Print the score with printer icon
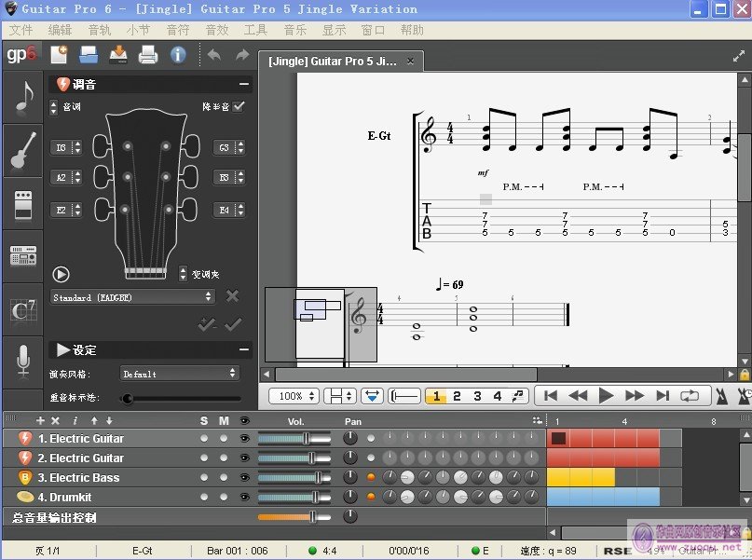752x560 pixels. pyautogui.click(x=148, y=55)
